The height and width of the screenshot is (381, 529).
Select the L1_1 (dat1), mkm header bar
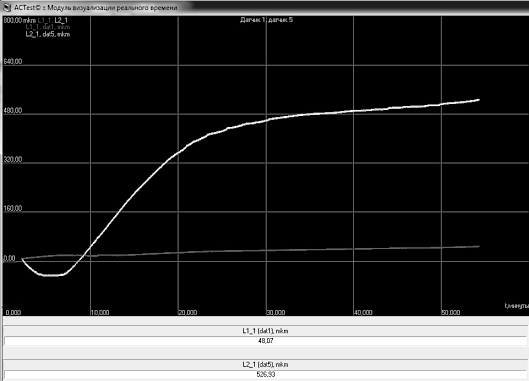point(265,331)
